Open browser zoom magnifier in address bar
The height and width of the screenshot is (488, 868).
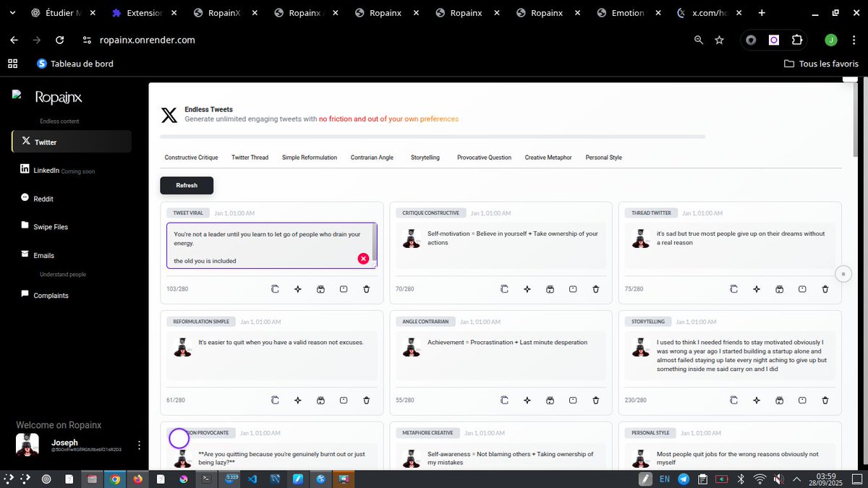click(699, 40)
